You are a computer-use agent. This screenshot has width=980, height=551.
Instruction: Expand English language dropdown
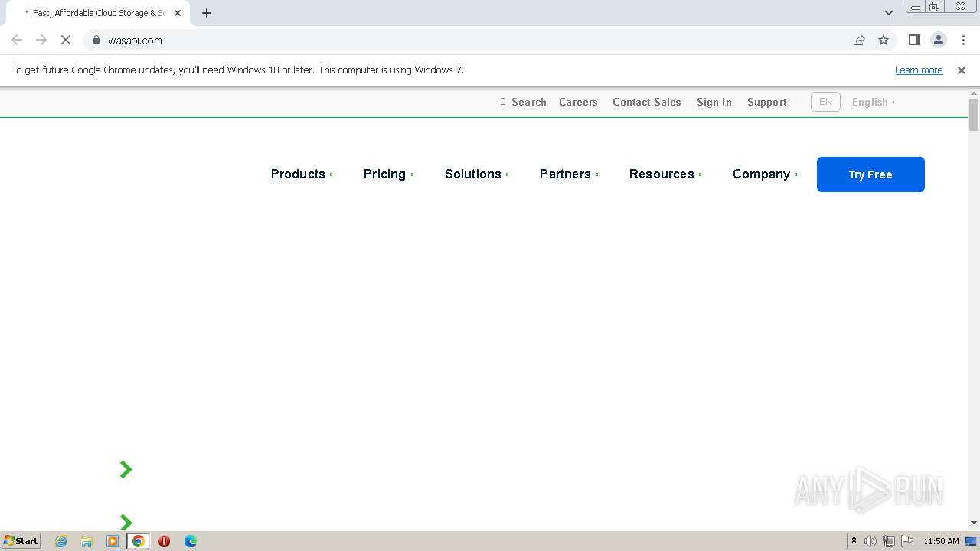(874, 102)
